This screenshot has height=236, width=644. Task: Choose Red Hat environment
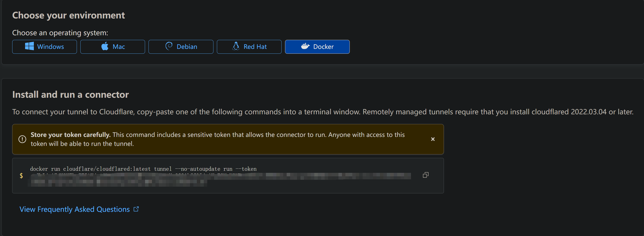pos(249,47)
